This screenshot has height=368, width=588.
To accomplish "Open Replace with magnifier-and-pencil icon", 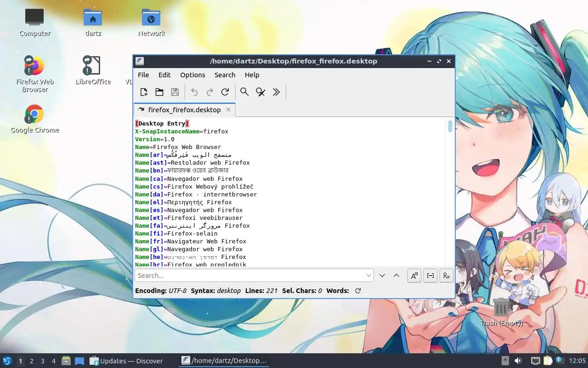I will coord(260,92).
